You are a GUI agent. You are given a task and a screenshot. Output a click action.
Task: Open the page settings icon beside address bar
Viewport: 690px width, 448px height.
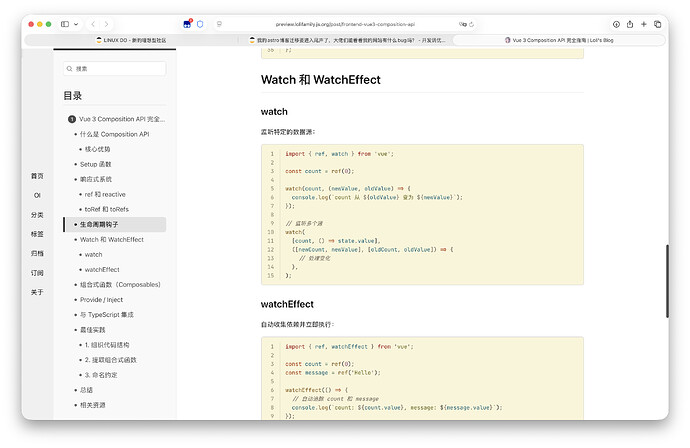[x=219, y=24]
